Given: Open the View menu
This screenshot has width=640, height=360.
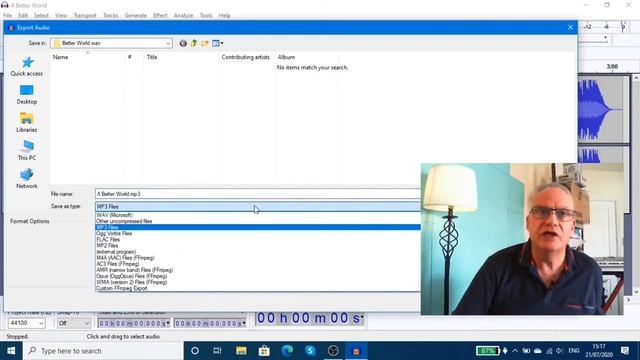Looking at the screenshot, I should (61, 16).
